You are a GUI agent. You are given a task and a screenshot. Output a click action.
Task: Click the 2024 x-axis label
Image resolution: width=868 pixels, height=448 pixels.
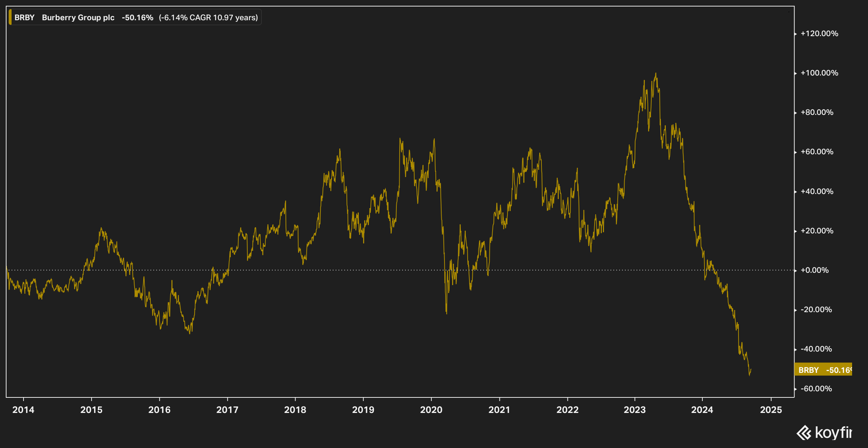(702, 410)
